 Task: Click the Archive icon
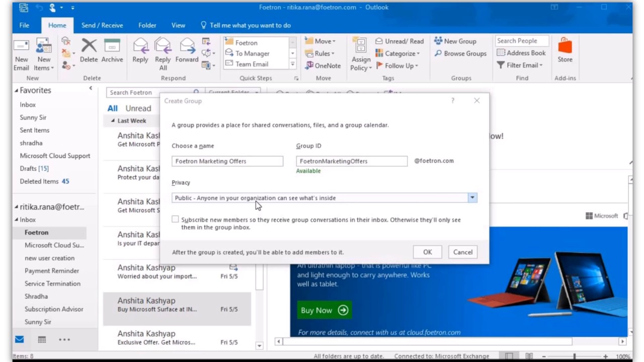coord(112,46)
